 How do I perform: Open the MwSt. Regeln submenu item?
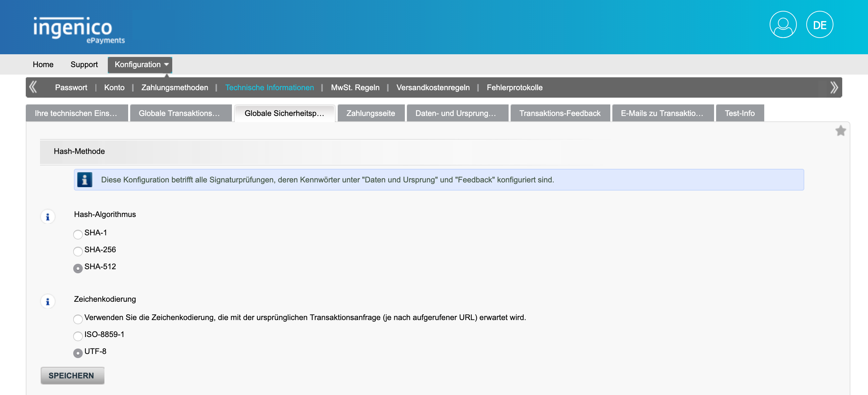355,87
